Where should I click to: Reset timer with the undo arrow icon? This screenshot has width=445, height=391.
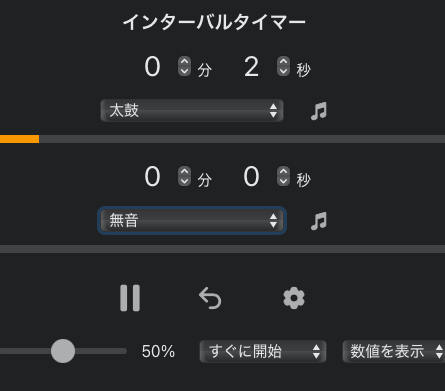[x=210, y=298]
